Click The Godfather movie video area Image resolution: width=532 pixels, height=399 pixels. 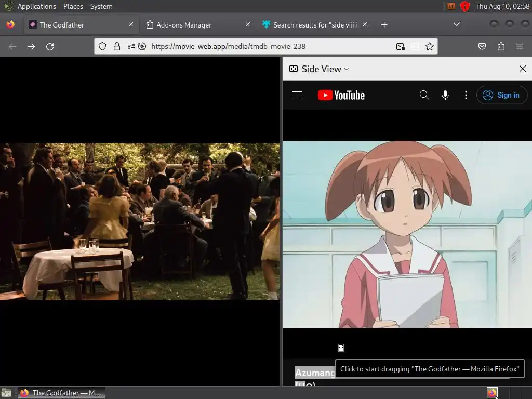tap(140, 221)
